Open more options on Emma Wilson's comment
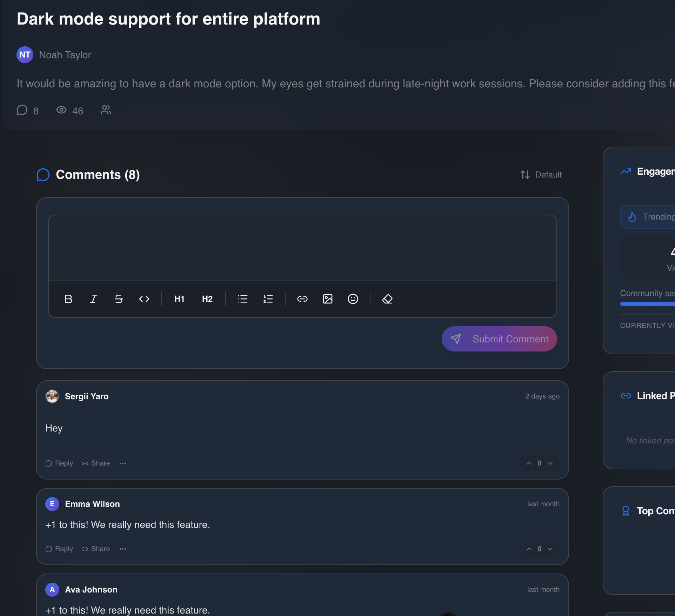The width and height of the screenshot is (675, 616). tap(122, 549)
